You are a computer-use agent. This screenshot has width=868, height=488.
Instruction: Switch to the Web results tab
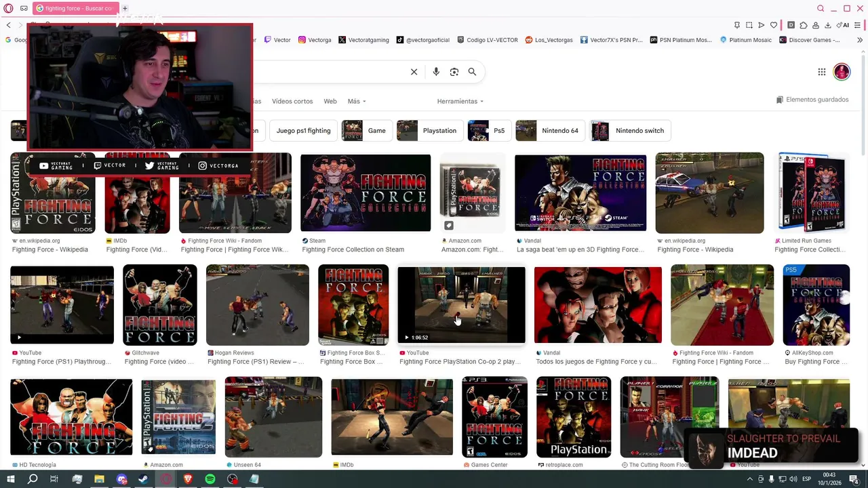click(x=330, y=102)
